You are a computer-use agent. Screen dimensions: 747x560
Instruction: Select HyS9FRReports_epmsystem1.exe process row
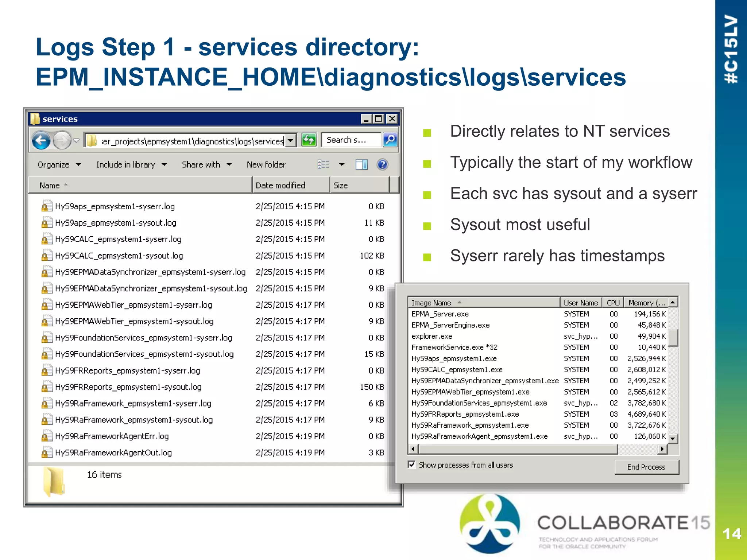(x=538, y=414)
